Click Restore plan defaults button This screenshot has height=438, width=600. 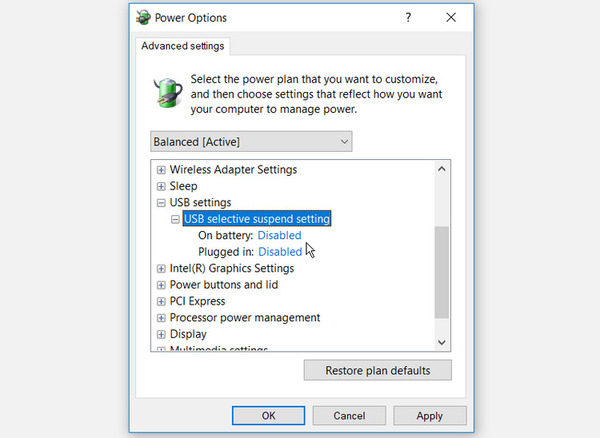[378, 370]
